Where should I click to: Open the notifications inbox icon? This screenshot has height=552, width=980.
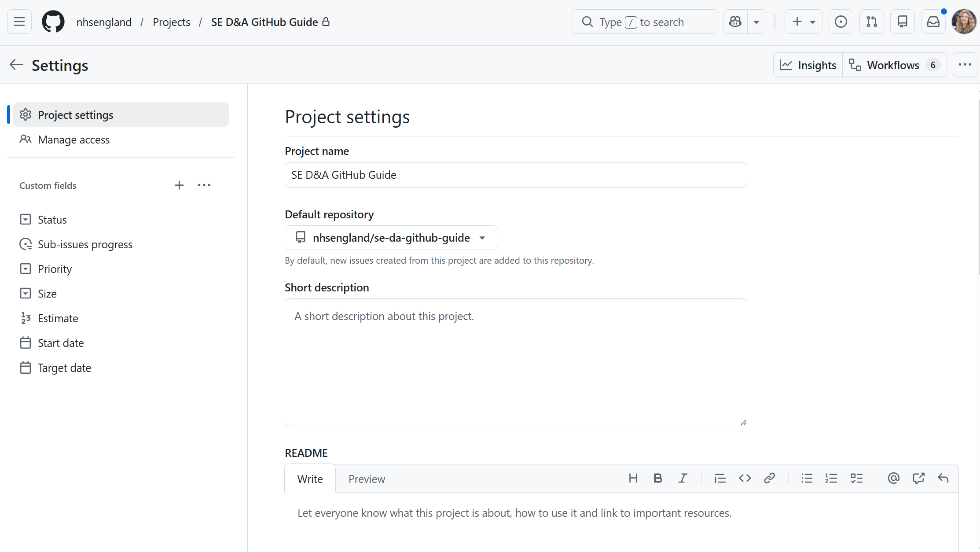coord(933,22)
